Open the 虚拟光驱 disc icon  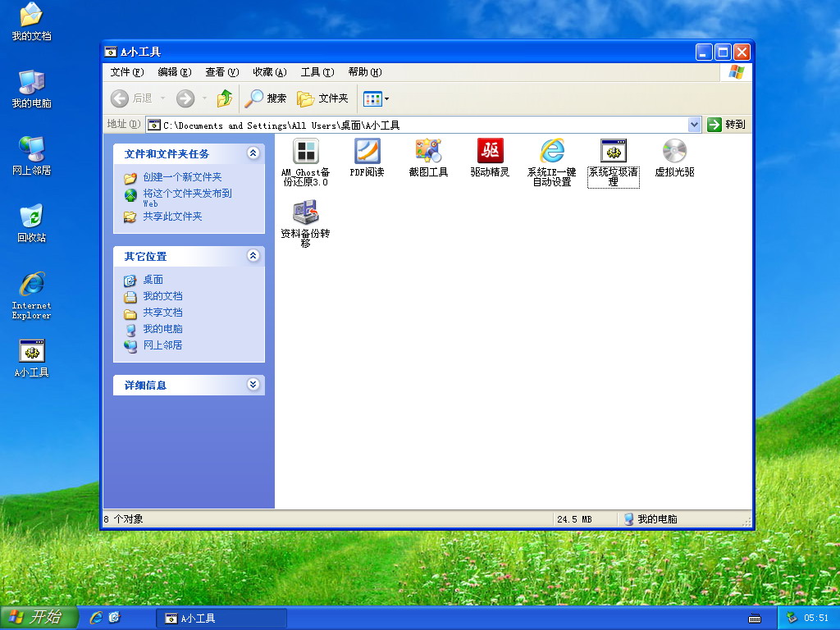pos(674,151)
